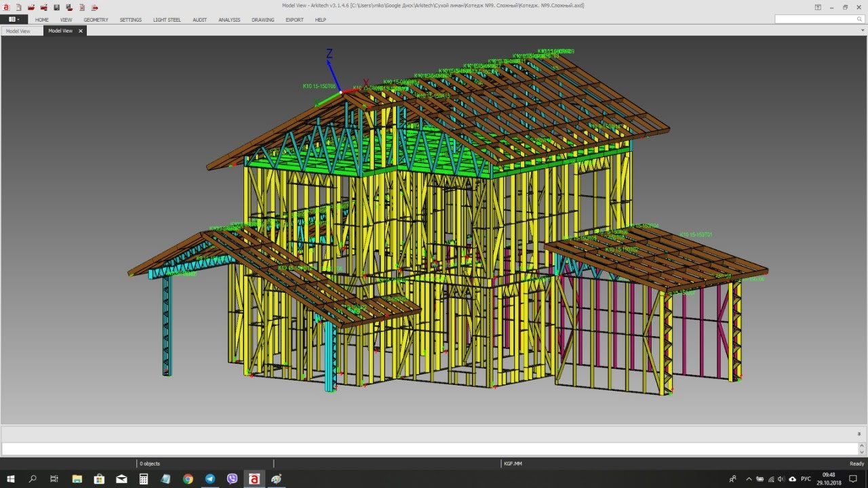Show hidden system tray icons

pos(747,479)
